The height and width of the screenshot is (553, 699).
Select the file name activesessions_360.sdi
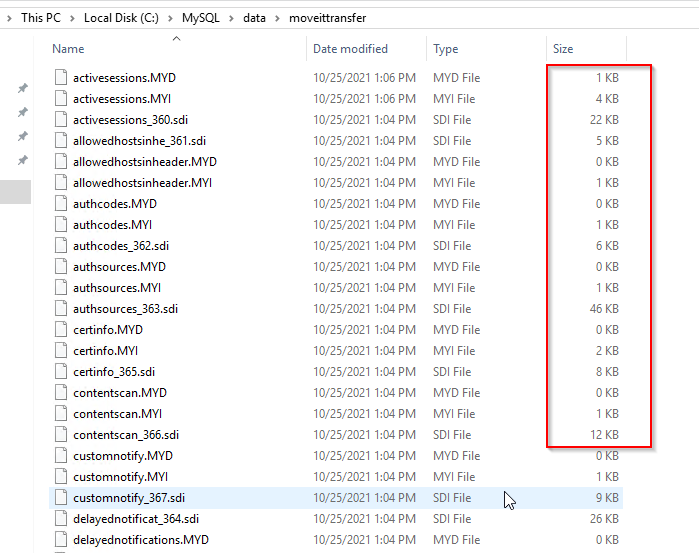(130, 120)
